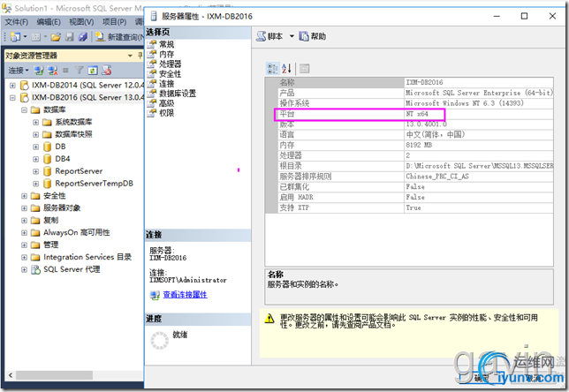Click the 查看连接属性 link
The image size is (569, 392).
click(x=185, y=295)
